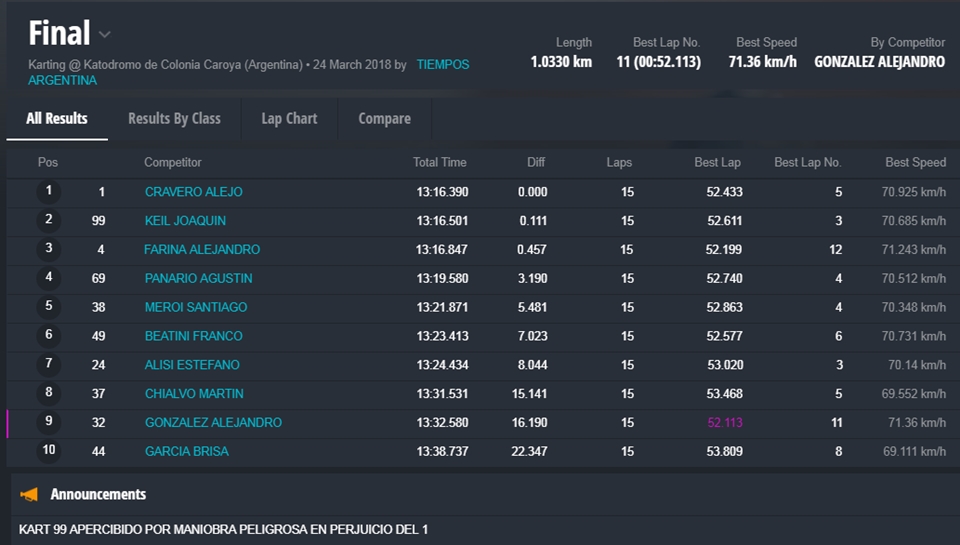Open GARCIA BRISA competitor link
Image resolution: width=960 pixels, height=545 pixels.
(x=186, y=452)
